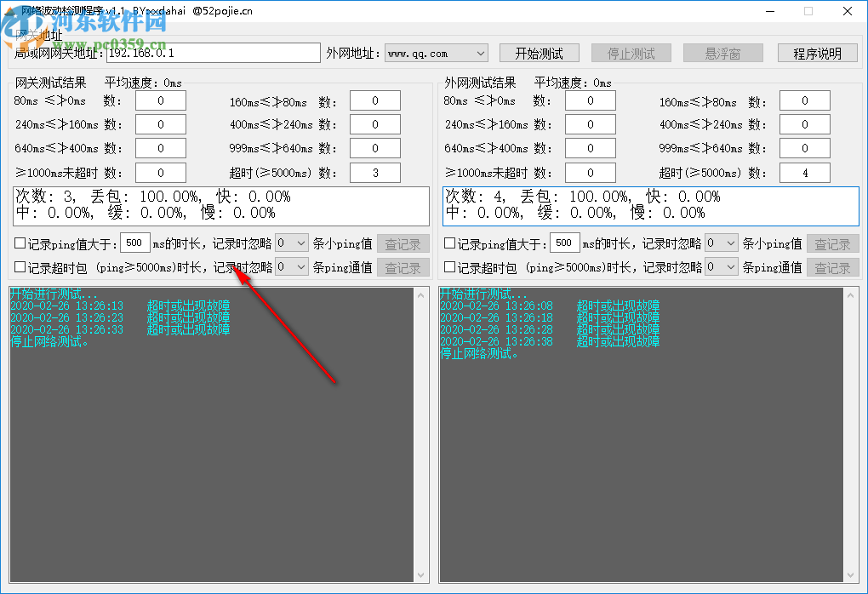
Task: Click gateway log scrollbar down arrow
Action: click(x=420, y=575)
